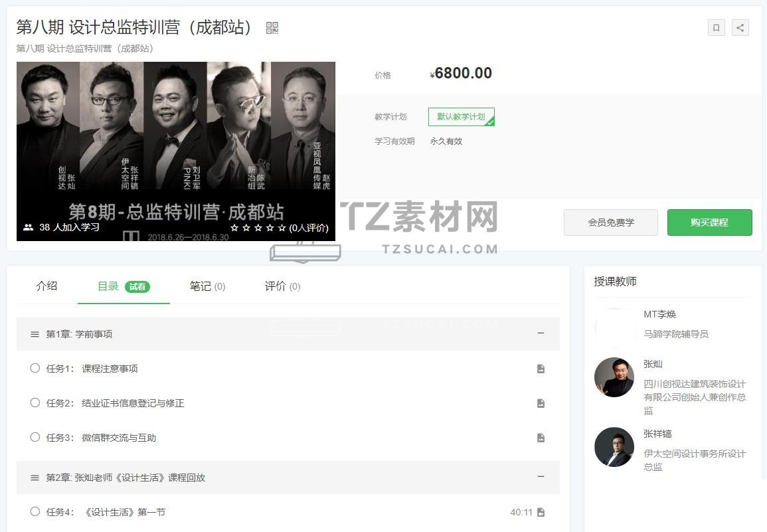767x532 pixels.
Task: Open document icon for 课程注意事项 task
Action: tap(541, 369)
